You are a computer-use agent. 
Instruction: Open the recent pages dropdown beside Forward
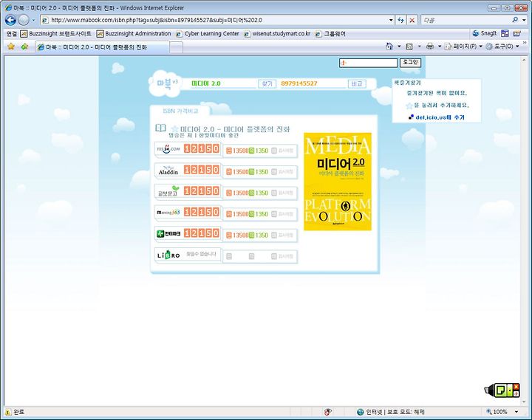point(33,21)
